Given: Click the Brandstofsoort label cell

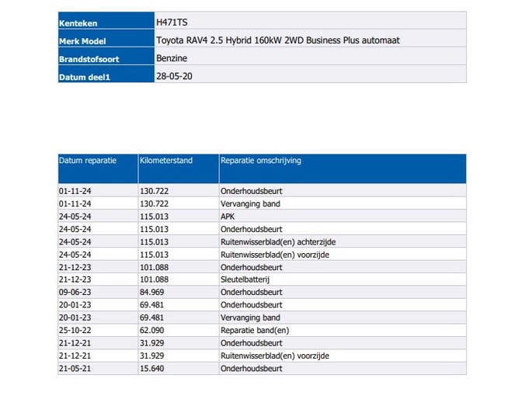Looking at the screenshot, I should pos(105,58).
